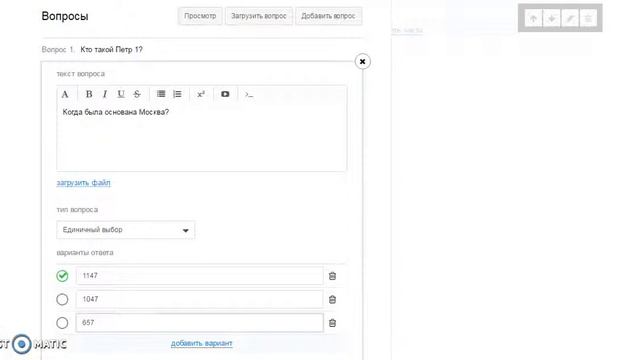
Task: Delete the answer option 657
Action: pos(332,323)
